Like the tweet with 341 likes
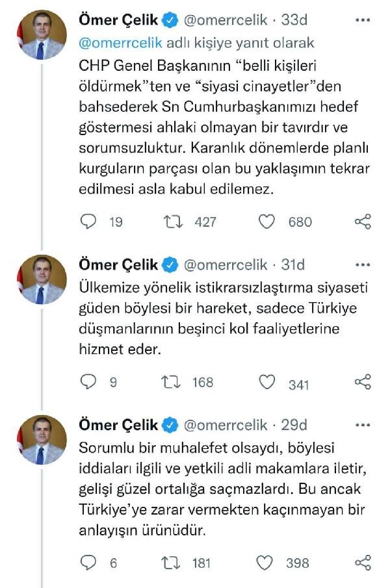 coord(266,383)
